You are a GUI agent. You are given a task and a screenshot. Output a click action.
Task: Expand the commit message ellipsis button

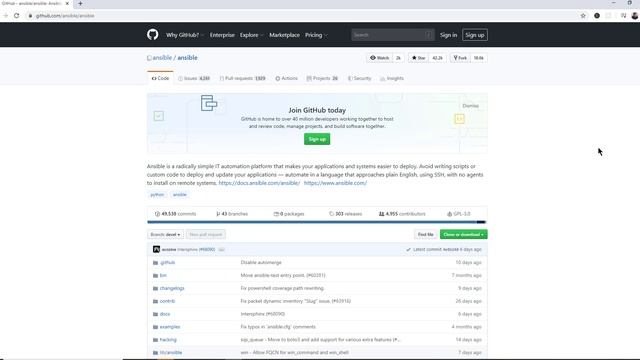tap(221, 249)
